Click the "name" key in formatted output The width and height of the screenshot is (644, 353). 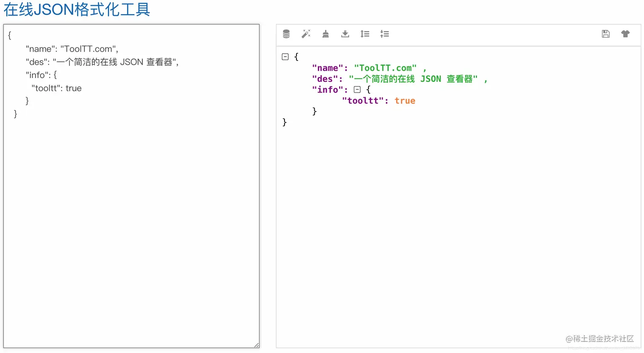[328, 68]
